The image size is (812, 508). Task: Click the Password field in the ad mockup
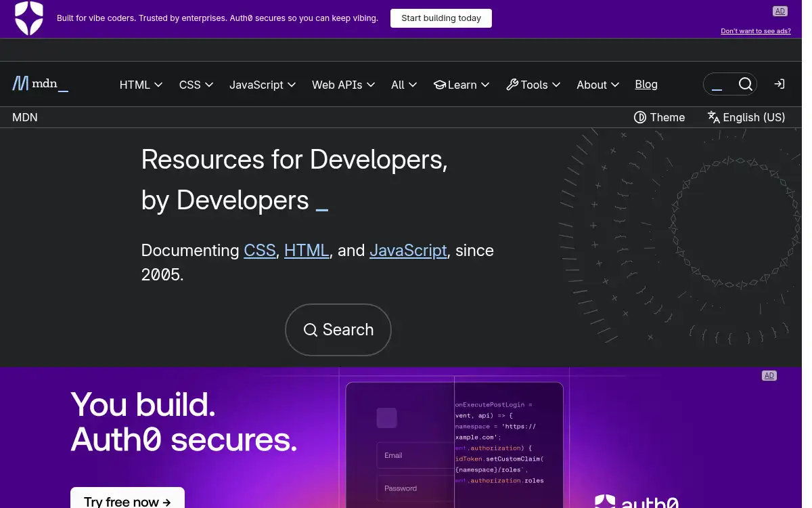click(x=415, y=488)
